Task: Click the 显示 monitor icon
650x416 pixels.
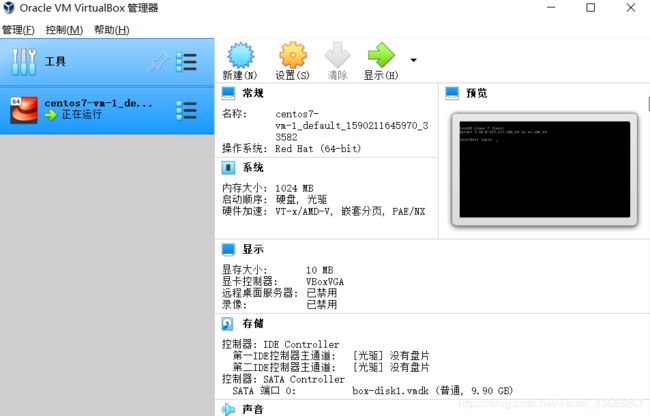Action: coord(228,249)
